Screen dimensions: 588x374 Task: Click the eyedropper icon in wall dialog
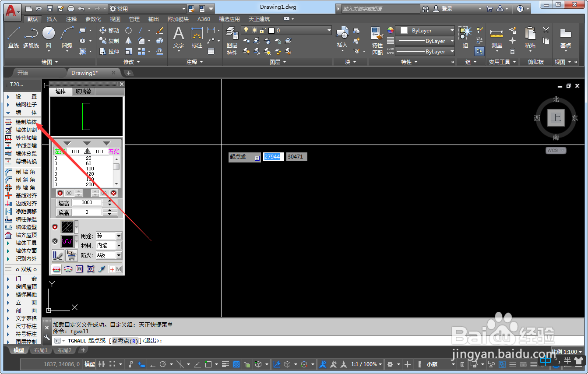pos(102,269)
